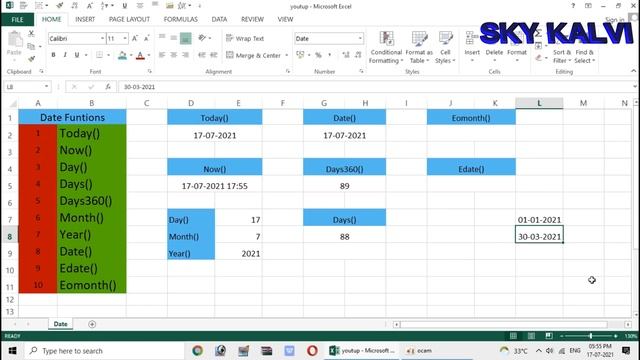Image resolution: width=640 pixels, height=360 pixels.
Task: Toggle Bold formatting in the Font group
Action: coord(53,55)
